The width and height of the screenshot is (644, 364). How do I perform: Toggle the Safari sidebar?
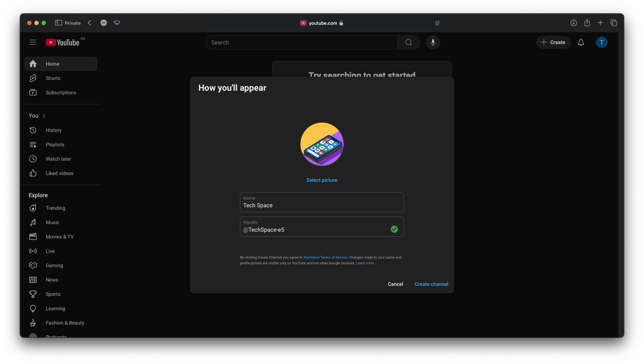pyautogui.click(x=59, y=23)
